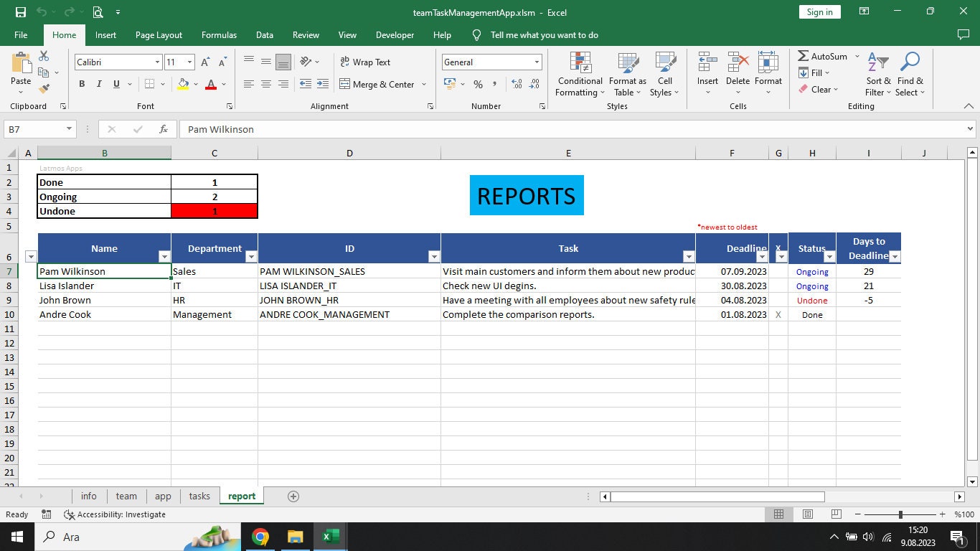Click the Sign in button
The width and height of the screenshot is (980, 551).
coord(819,11)
